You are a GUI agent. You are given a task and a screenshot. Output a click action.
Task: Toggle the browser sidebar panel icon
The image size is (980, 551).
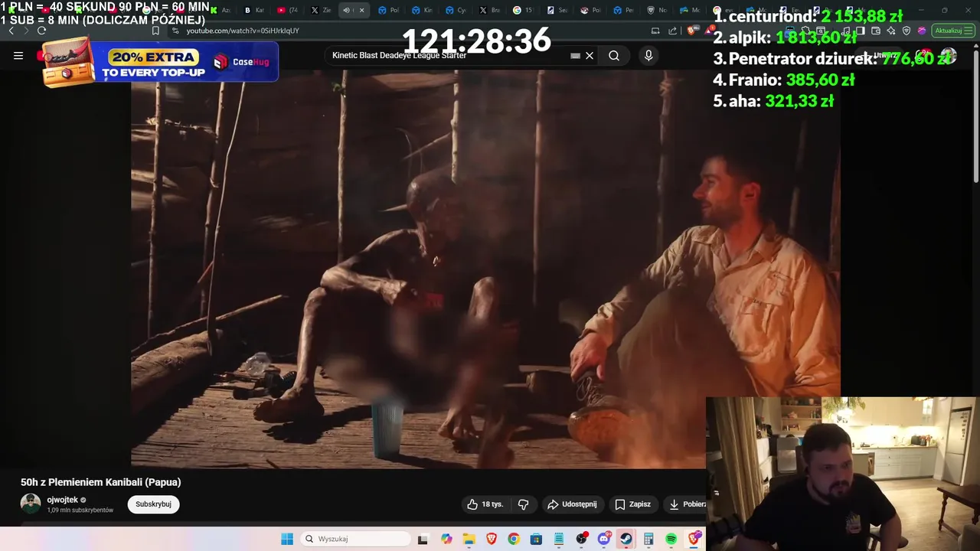click(x=861, y=31)
